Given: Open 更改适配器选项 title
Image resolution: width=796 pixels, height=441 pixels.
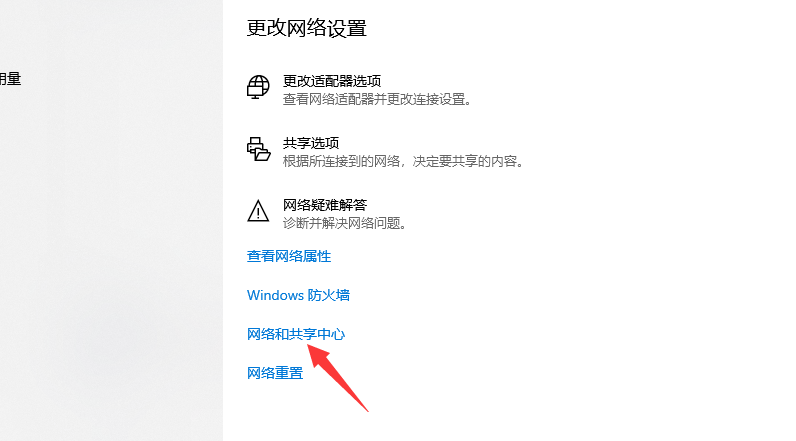Looking at the screenshot, I should pyautogui.click(x=331, y=81).
